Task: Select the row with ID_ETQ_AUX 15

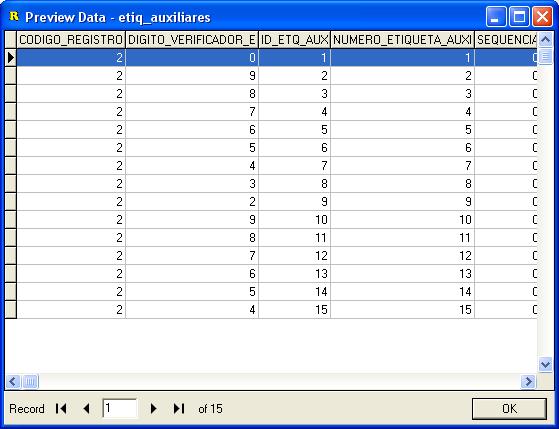Action: coord(277,310)
